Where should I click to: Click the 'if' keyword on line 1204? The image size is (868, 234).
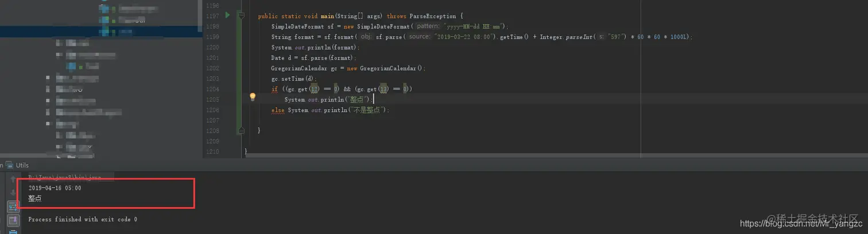[x=274, y=89]
